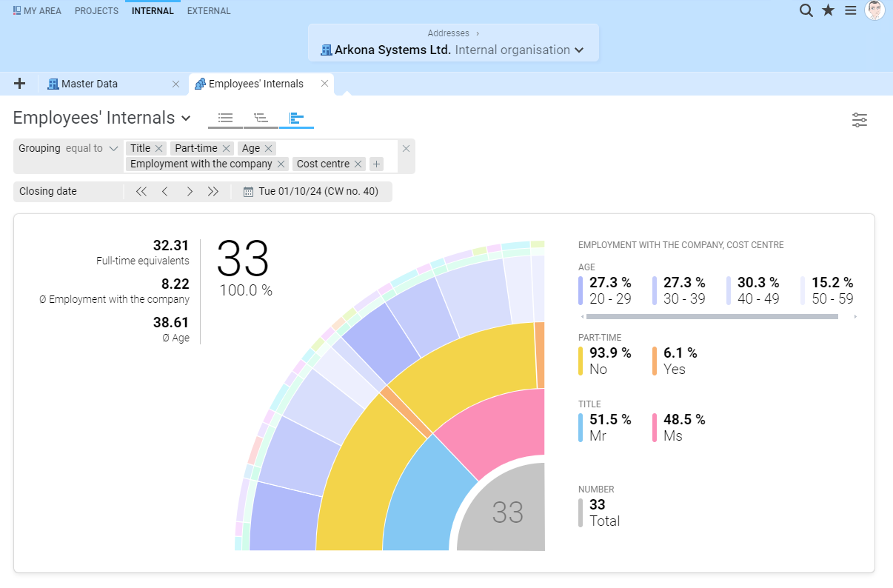The height and width of the screenshot is (588, 893).
Task: Open the MY AREA menu
Action: click(x=37, y=11)
